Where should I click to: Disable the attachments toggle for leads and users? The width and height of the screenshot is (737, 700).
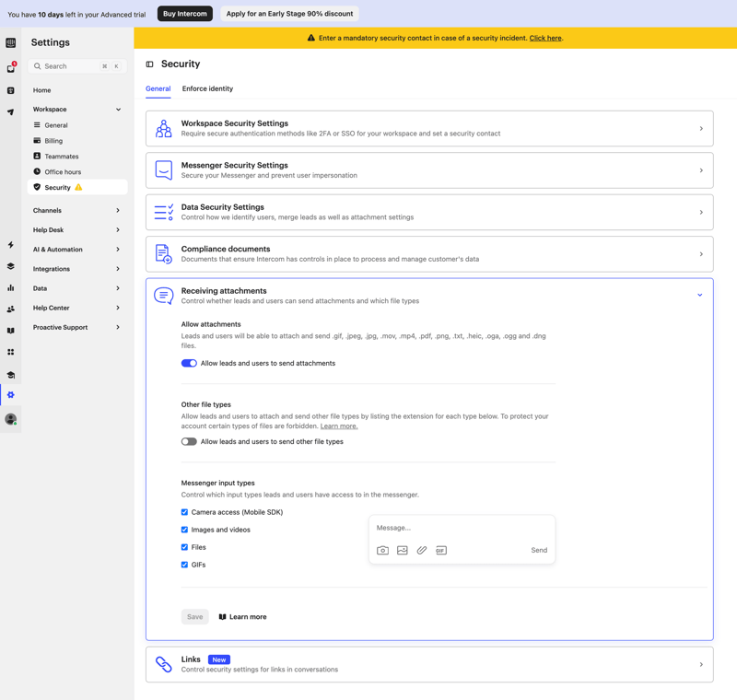coord(189,363)
